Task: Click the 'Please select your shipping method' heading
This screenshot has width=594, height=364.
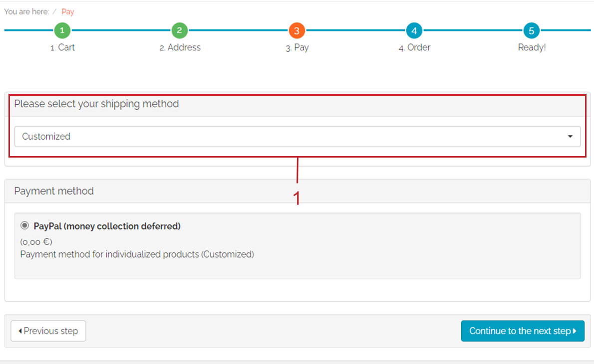Action: tap(96, 104)
